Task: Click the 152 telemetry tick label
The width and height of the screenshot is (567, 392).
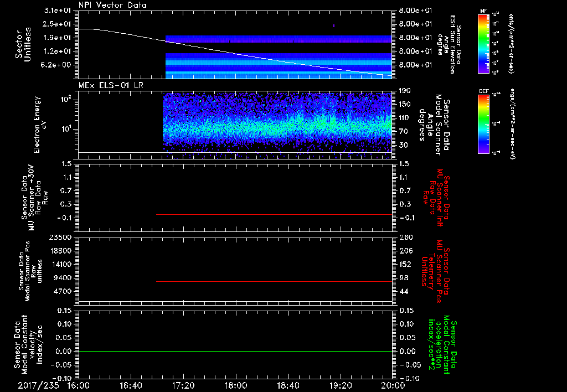Action: (406, 265)
